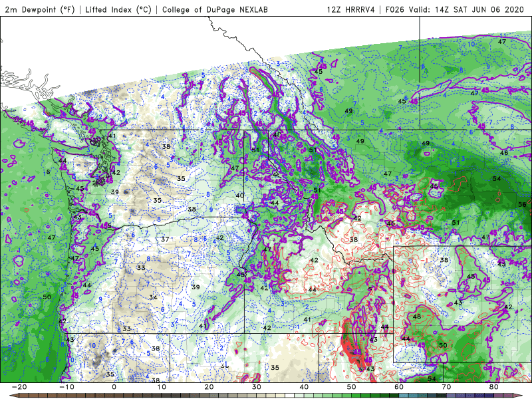Image resolution: width=532 pixels, height=399 pixels.
Task: Click the brown left arrow end of the color bar
Action: (13, 396)
